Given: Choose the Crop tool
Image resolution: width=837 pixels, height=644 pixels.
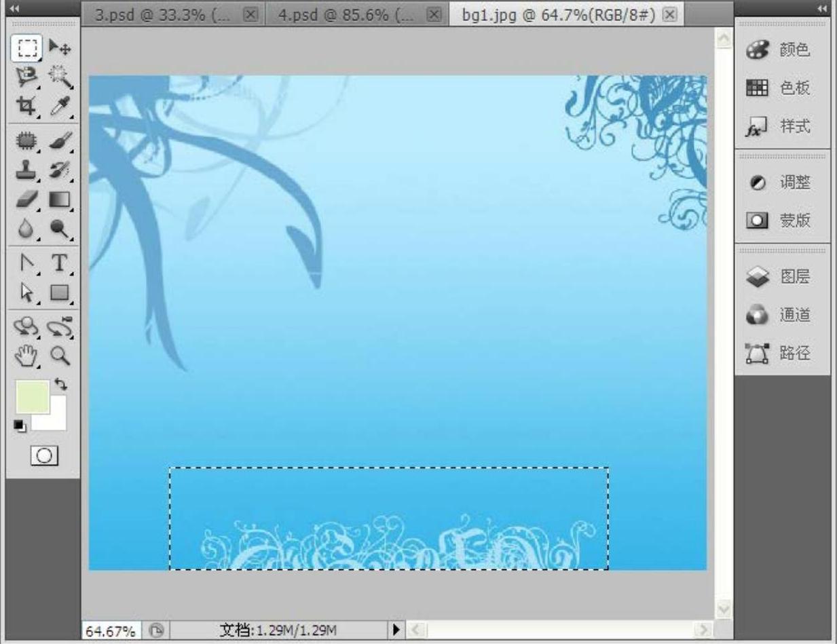Looking at the screenshot, I should coord(27,105).
